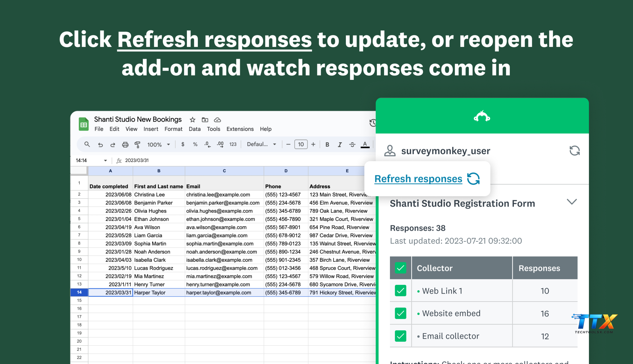Toggle Bold formatting
This screenshot has width=633, height=364.
tap(327, 144)
